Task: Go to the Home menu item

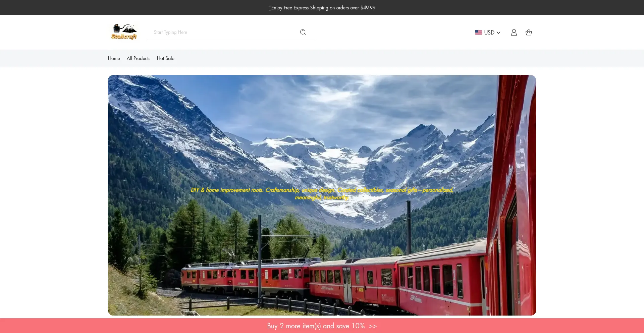Action: 114,58
